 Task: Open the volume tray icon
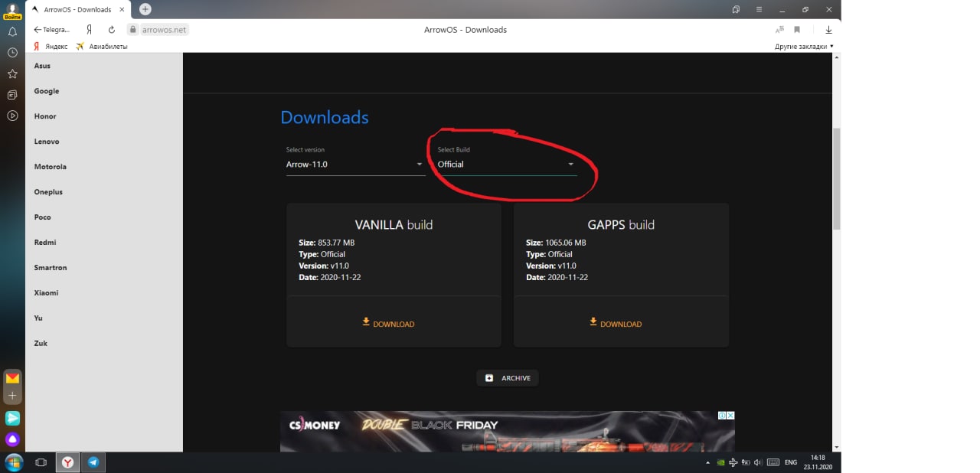click(757, 462)
